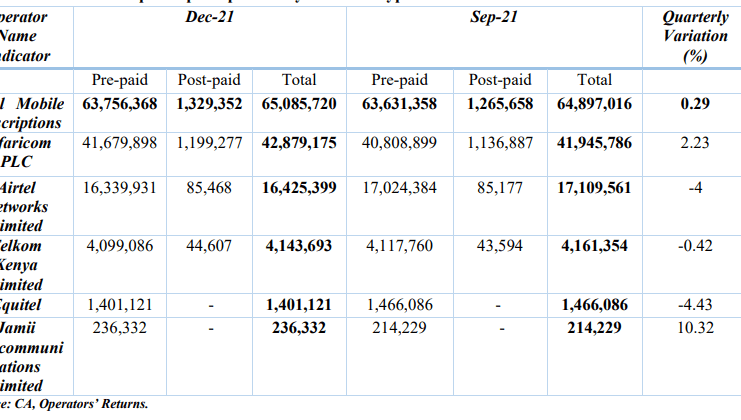
Task: Click the Telkom post-paid value 44,607
Action: click(209, 246)
